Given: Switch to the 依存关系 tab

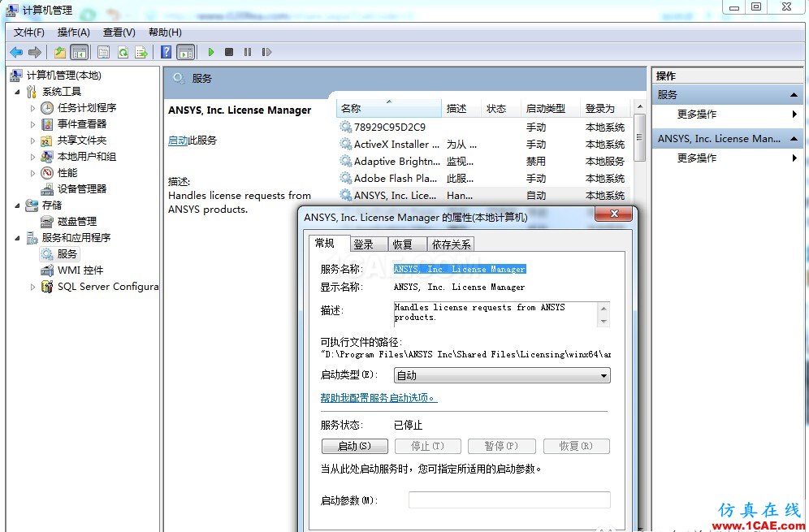Looking at the screenshot, I should [x=451, y=244].
